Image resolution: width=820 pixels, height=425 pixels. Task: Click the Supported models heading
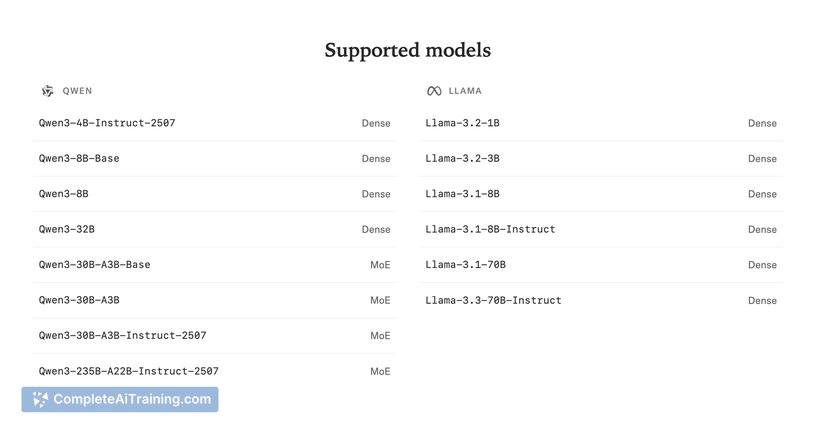(x=408, y=50)
